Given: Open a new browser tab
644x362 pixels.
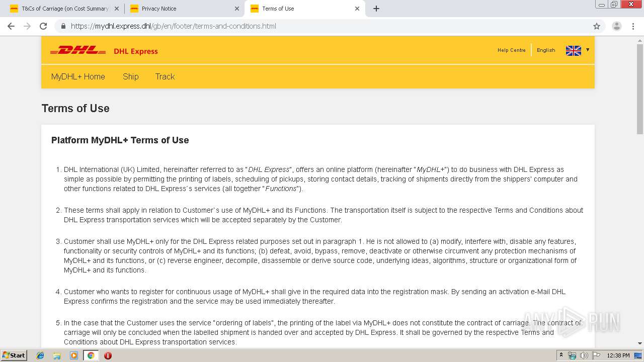Looking at the screenshot, I should click(376, 9).
